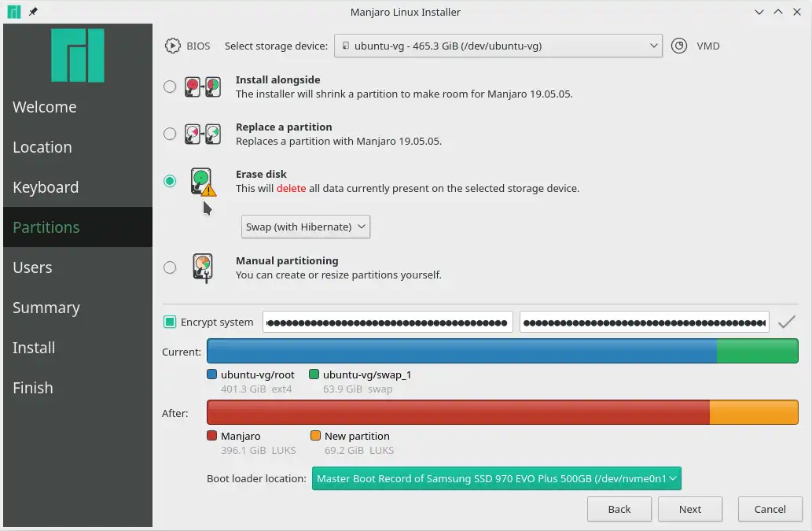
Task: Click the red Manjaro segment in After bar
Action: 458,412
